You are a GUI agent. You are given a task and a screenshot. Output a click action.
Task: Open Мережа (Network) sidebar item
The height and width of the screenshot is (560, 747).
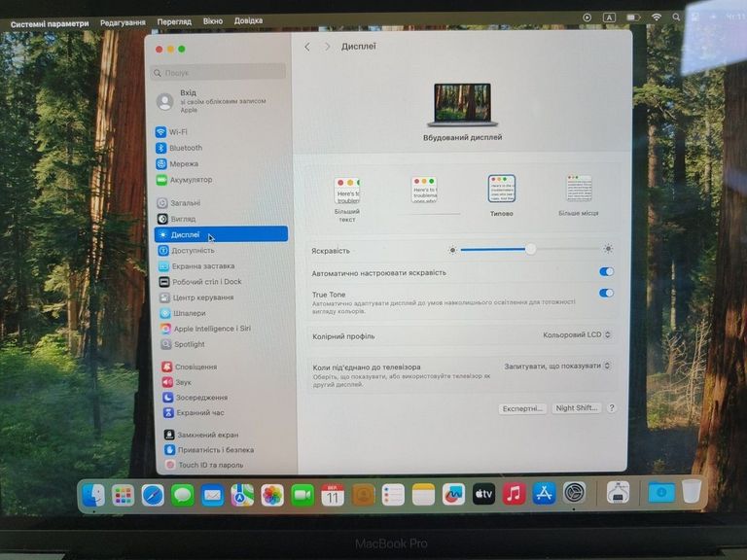click(177, 163)
